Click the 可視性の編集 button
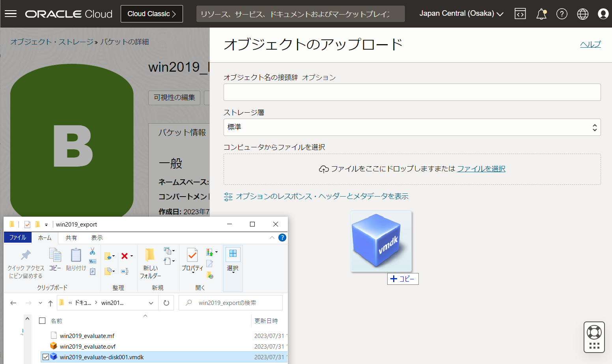The image size is (612, 364). (x=174, y=98)
